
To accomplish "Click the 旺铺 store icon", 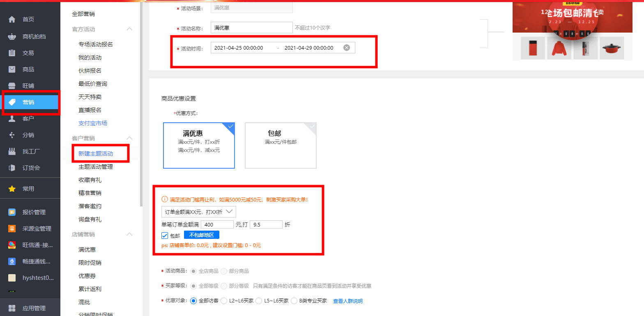I will (x=12, y=86).
